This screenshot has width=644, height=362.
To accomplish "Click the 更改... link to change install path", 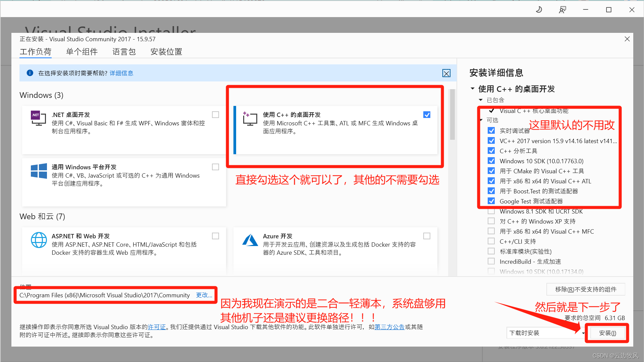I will [x=204, y=295].
